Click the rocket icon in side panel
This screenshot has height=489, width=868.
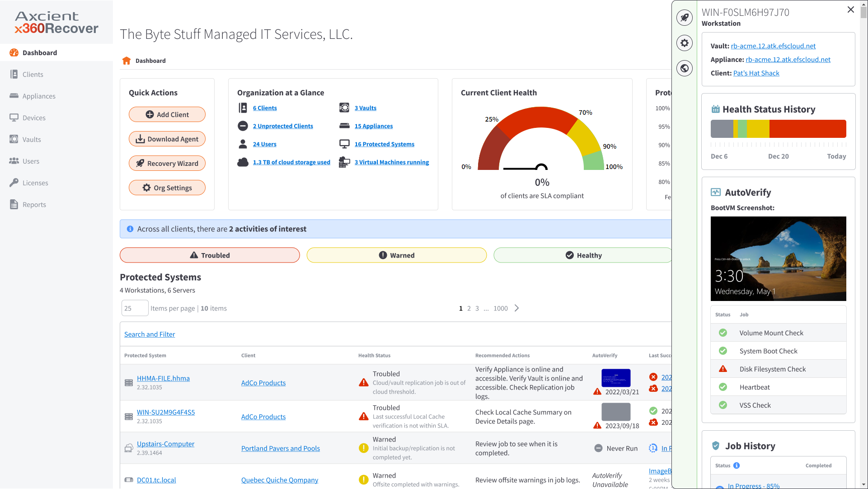click(685, 18)
